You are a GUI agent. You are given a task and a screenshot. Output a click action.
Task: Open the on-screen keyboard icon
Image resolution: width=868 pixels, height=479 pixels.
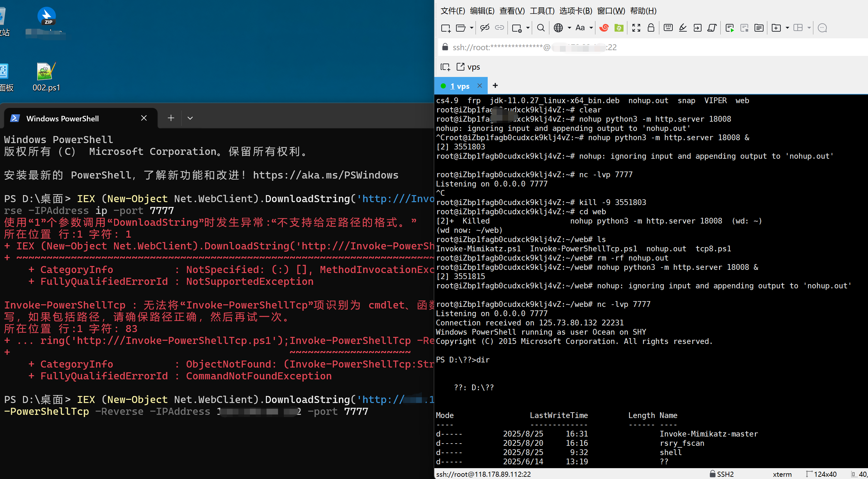coord(668,27)
